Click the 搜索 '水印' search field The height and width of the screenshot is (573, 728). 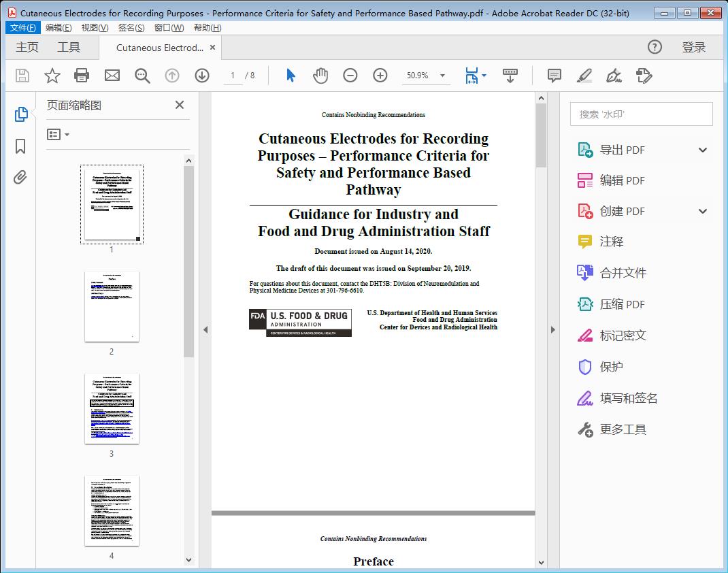pyautogui.click(x=640, y=114)
